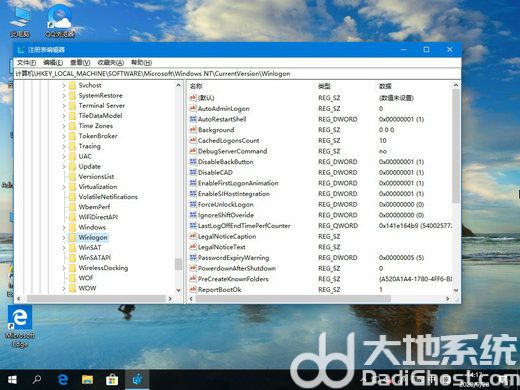Open the Microsoft Edge desktop shortcut
Screen dimensions: 520x390
pyautogui.click(x=20, y=327)
